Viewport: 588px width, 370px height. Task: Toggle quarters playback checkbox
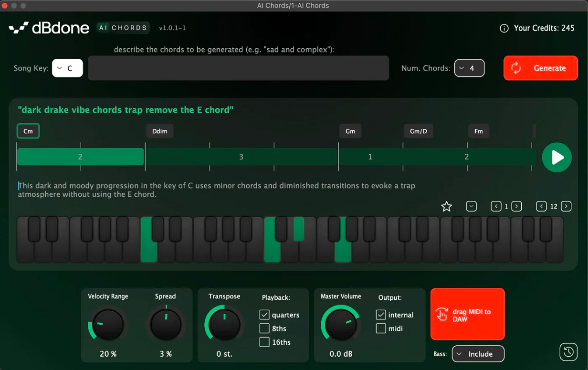[x=264, y=315]
